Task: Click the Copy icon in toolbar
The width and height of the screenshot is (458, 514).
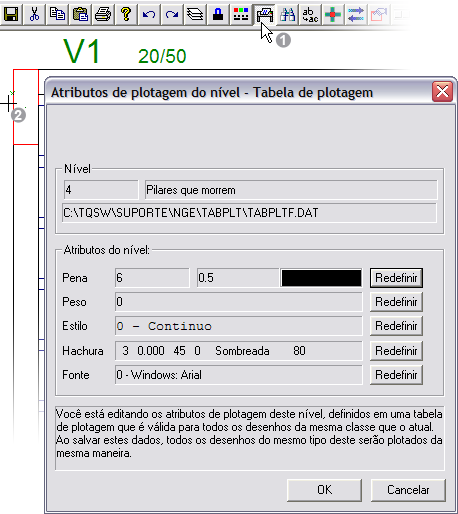Action: tap(57, 14)
